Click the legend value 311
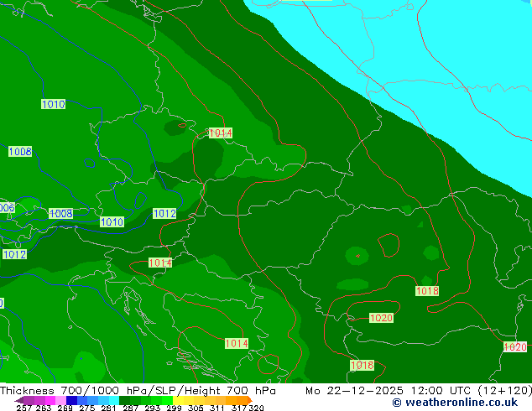532x411 pixels. coord(216,408)
